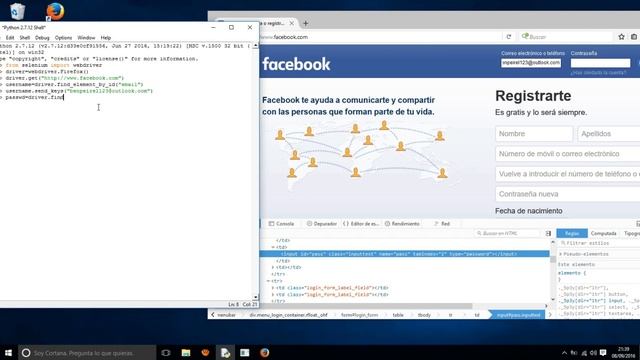Screen dimensions: 640x360
Task: Select the Reglas tab in inspector sidebar
Action: point(572,233)
